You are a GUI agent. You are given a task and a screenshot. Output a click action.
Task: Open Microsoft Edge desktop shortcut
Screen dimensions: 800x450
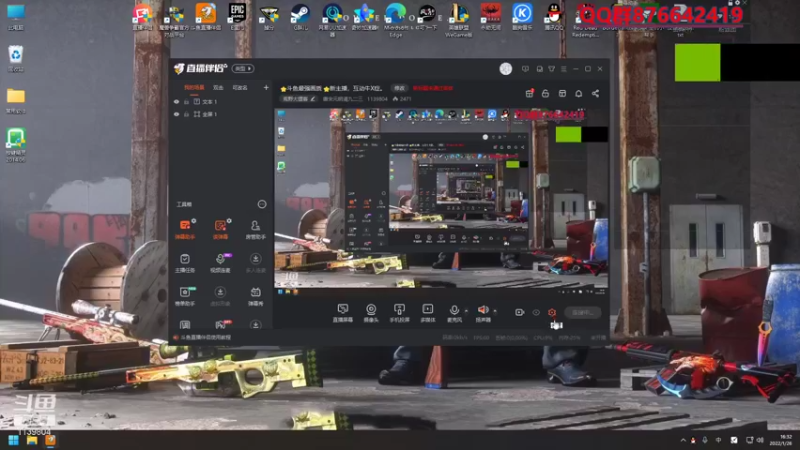[396, 19]
